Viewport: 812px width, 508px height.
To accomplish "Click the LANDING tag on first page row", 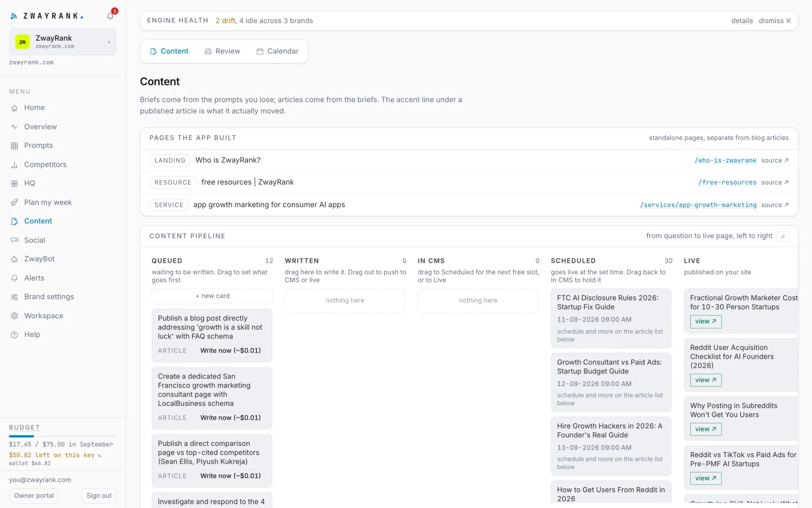I will 170,161.
